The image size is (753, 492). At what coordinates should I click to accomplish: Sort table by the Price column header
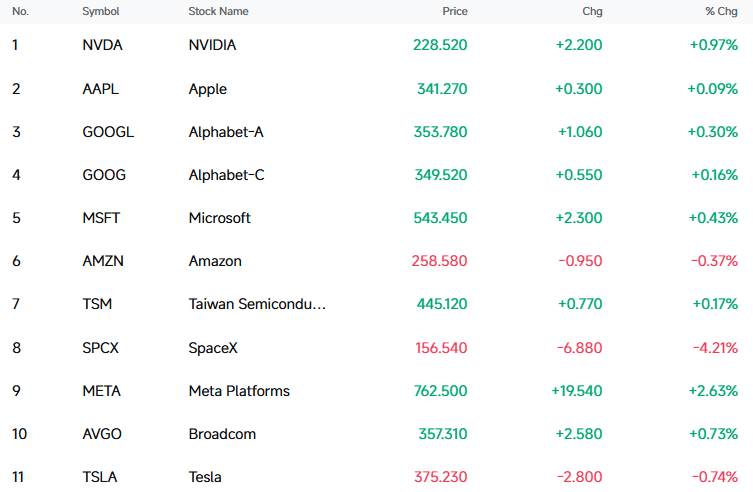(454, 12)
